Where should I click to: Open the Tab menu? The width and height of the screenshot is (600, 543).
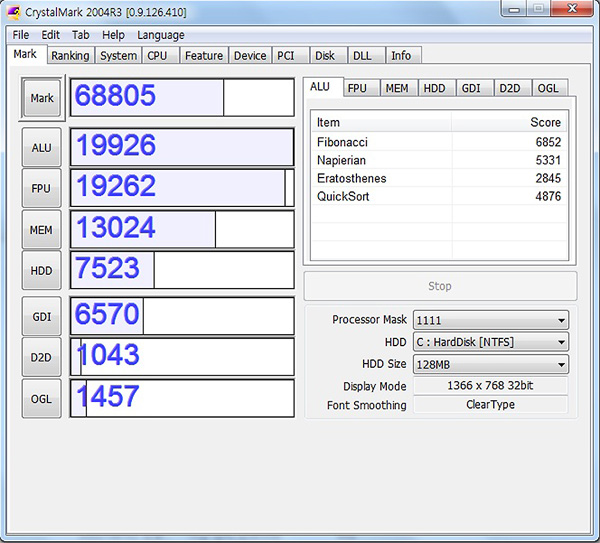coord(81,35)
